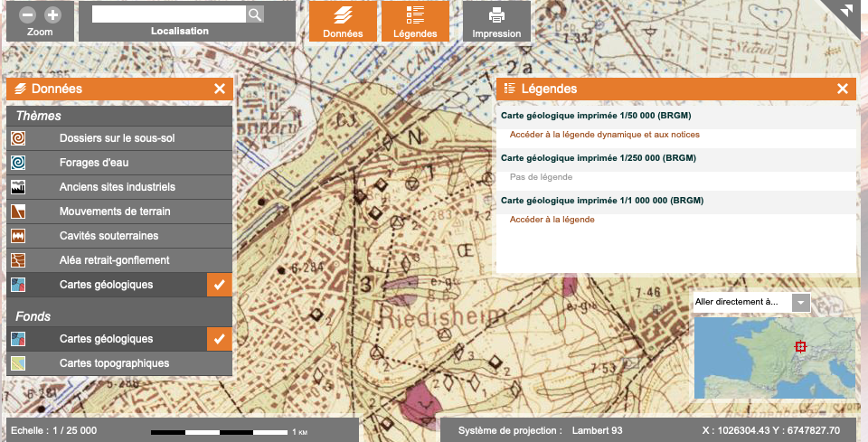This screenshot has width=868, height=442.
Task: Click the Forages d'eau theme icon
Action: tap(19, 164)
